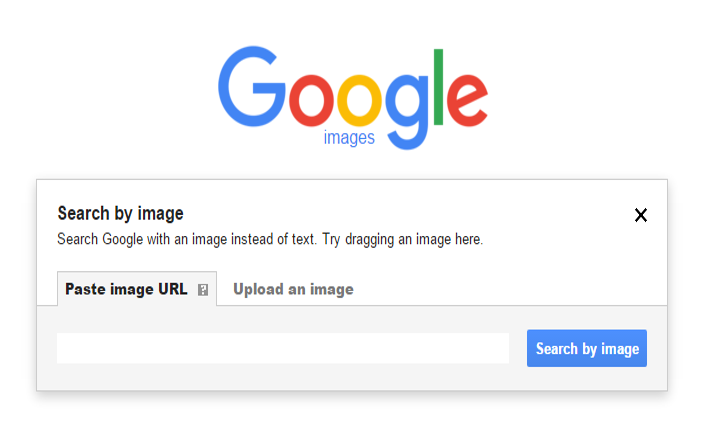Click the red first o in the logo
The image size is (716, 431).
311,100
